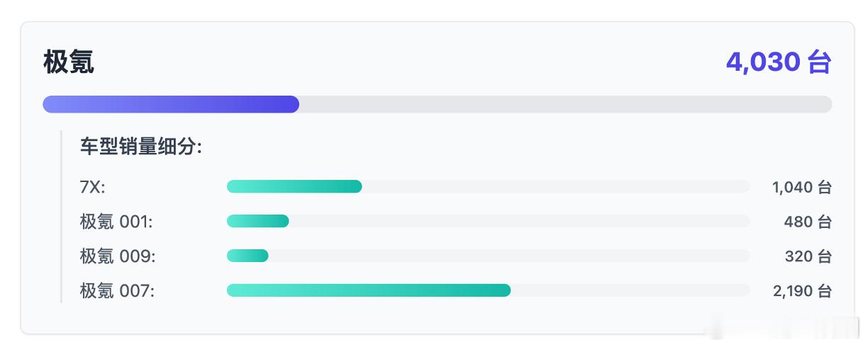Screen dimensions: 868x347
Task: Select the 2,190 台 sales value
Action: 801,290
